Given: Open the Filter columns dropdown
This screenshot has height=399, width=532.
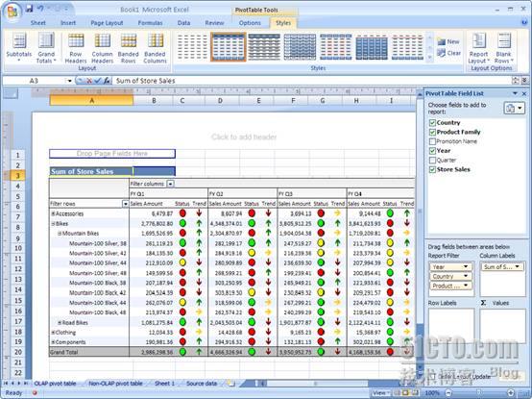Looking at the screenshot, I should click(170, 184).
